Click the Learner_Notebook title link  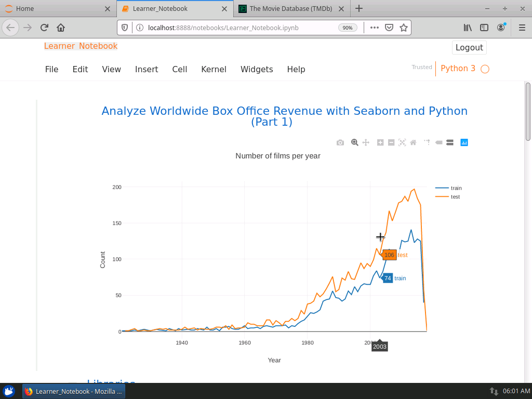click(x=81, y=46)
